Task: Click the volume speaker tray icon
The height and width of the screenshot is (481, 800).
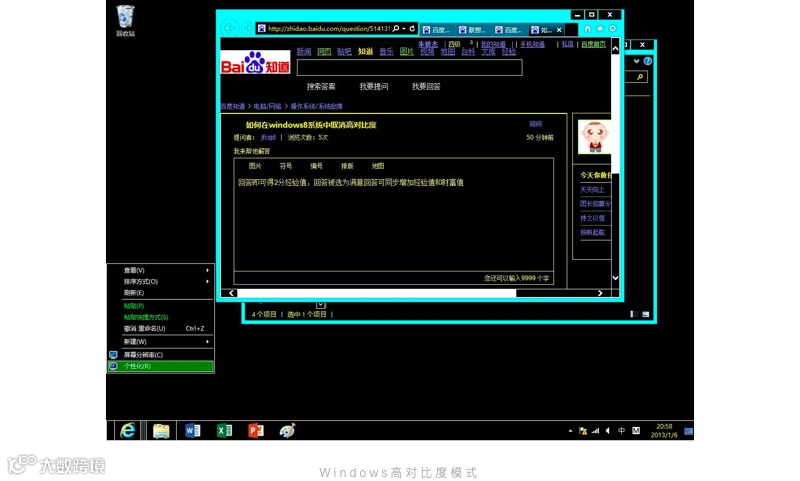Action: click(608, 431)
